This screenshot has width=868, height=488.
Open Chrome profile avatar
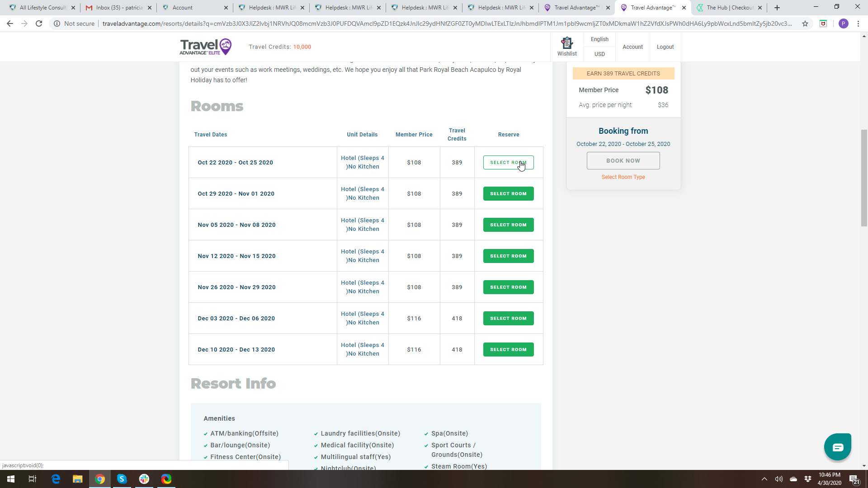[x=843, y=23]
